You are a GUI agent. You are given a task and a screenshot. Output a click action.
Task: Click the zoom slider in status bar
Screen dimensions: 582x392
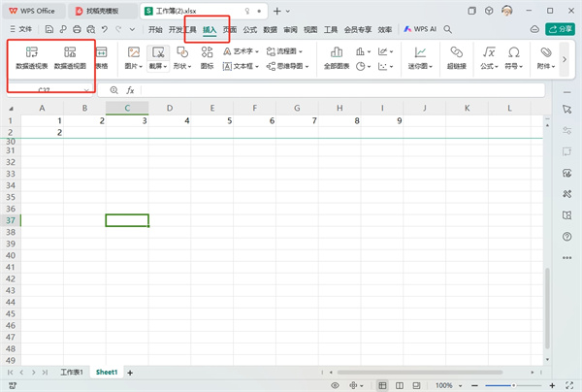(x=513, y=385)
